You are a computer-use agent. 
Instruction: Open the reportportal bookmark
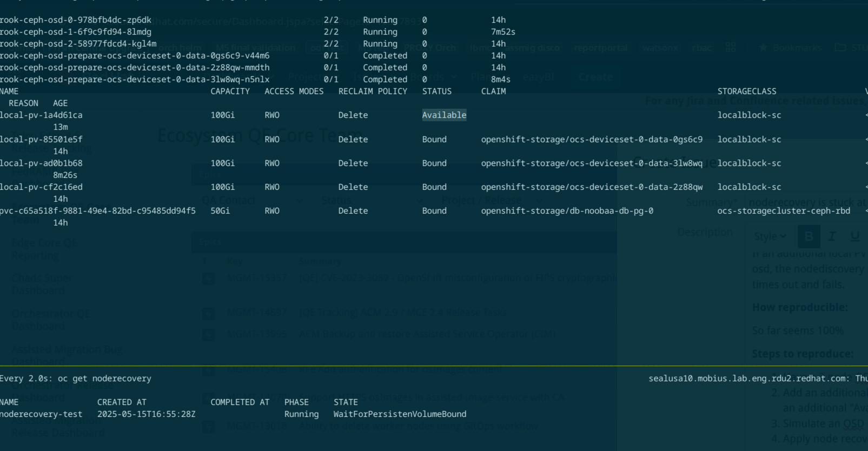(600, 48)
